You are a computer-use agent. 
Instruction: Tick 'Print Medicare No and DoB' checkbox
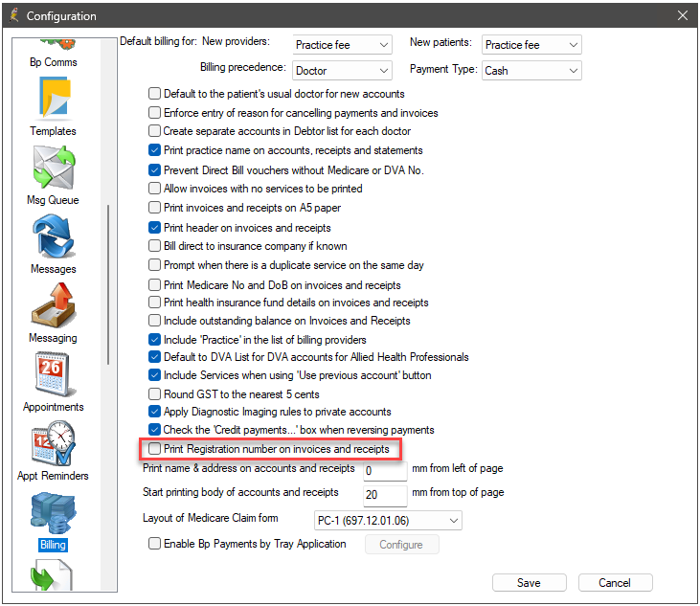[154, 284]
